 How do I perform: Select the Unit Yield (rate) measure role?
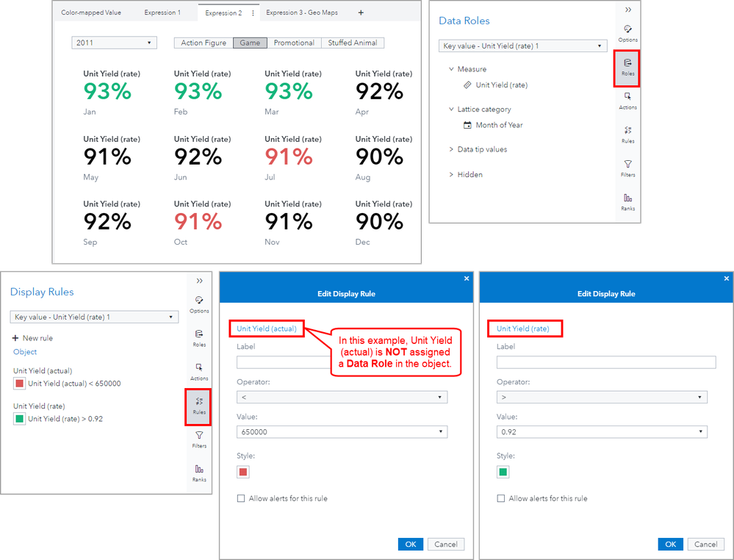496,85
